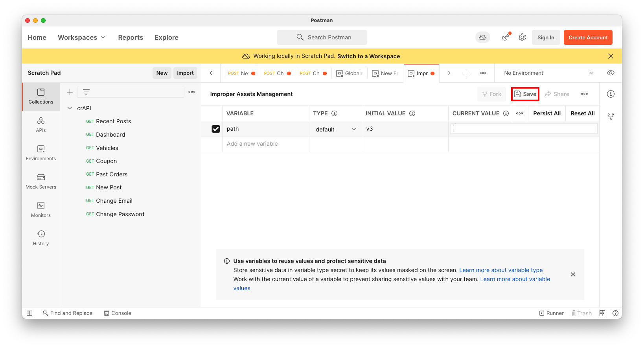Viewport: 644px width, 348px height.
Task: Click the Fork button
Action: [x=492, y=94]
